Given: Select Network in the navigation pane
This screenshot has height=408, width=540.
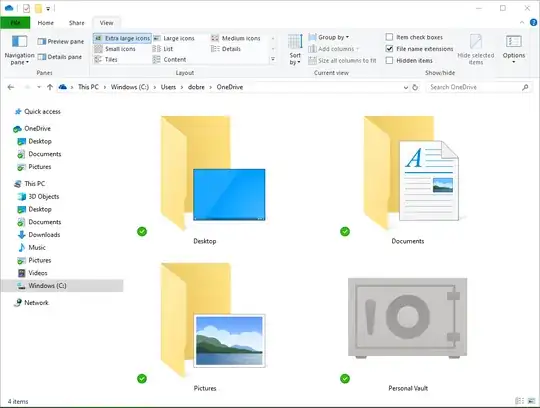Looking at the screenshot, I should (31, 303).
